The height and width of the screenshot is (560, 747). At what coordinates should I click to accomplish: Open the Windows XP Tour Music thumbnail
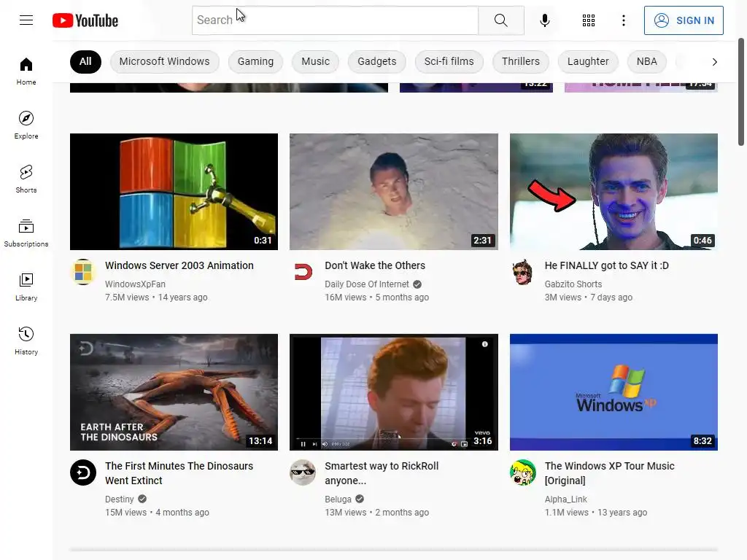614,392
